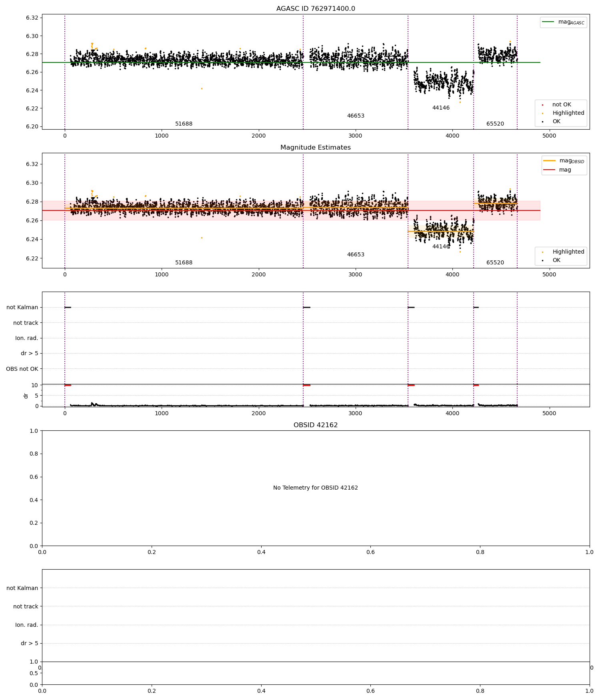Click "not Kalman" label in the bottom plot

pyautogui.click(x=22, y=588)
